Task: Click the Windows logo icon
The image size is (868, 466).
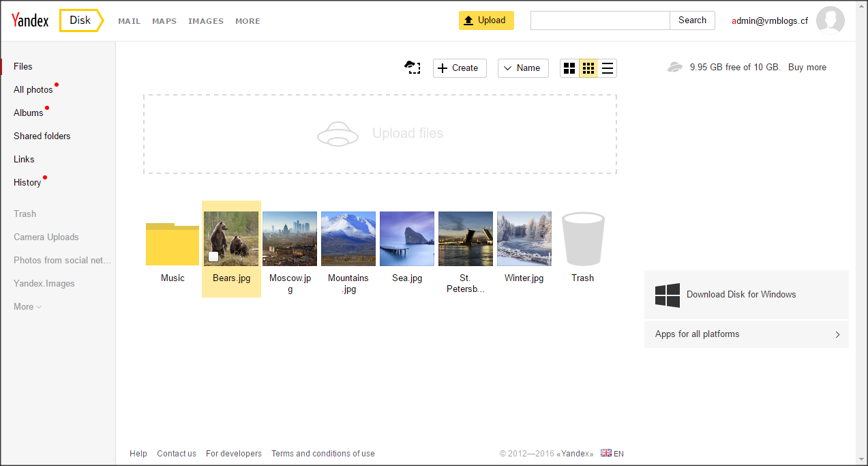Action: pyautogui.click(x=667, y=295)
